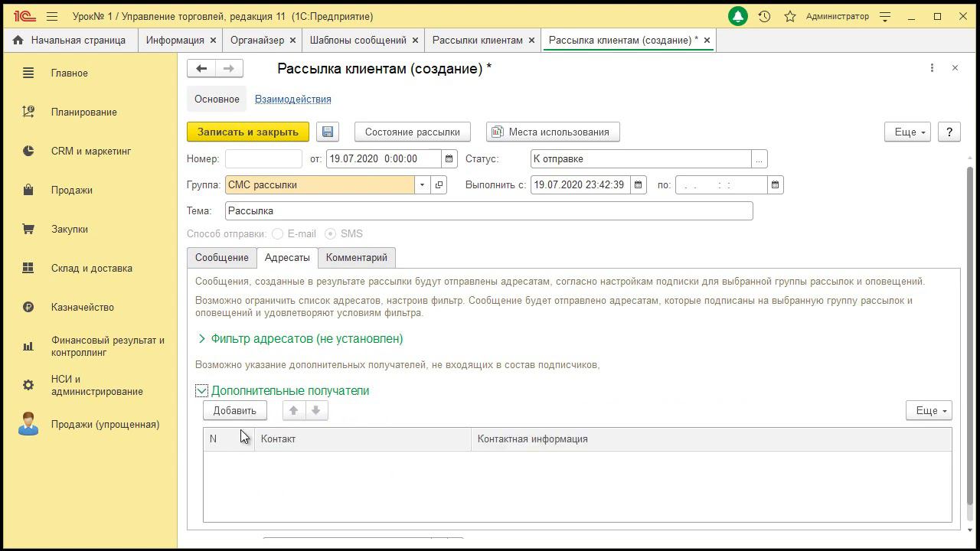Click the Добавить button
Viewport: 980px width, 551px height.
235,411
